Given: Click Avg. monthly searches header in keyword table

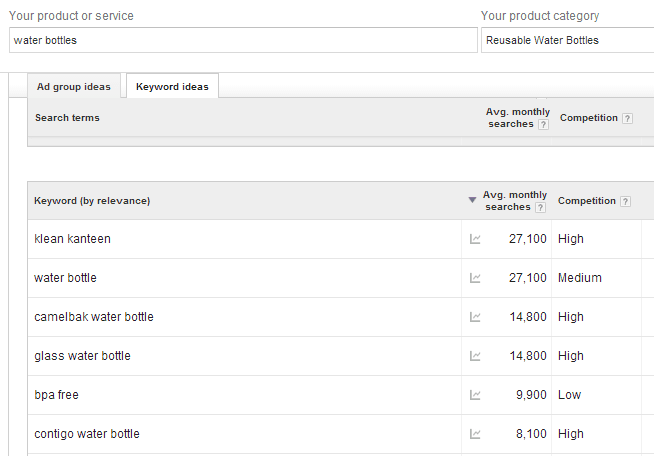Looking at the screenshot, I should point(515,201).
